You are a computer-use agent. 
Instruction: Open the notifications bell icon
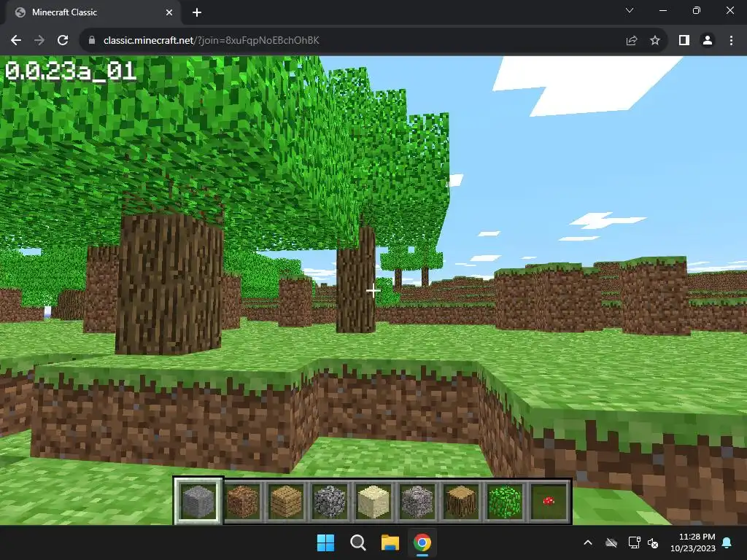[x=727, y=542]
